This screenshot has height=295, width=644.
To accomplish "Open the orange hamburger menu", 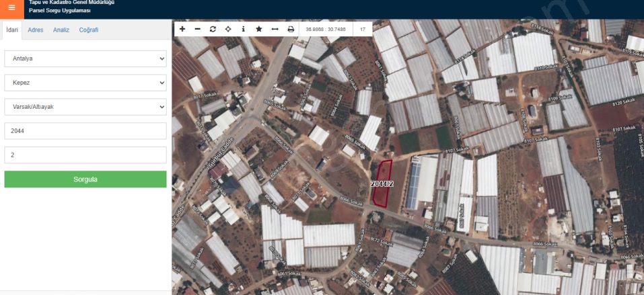I will [11, 8].
